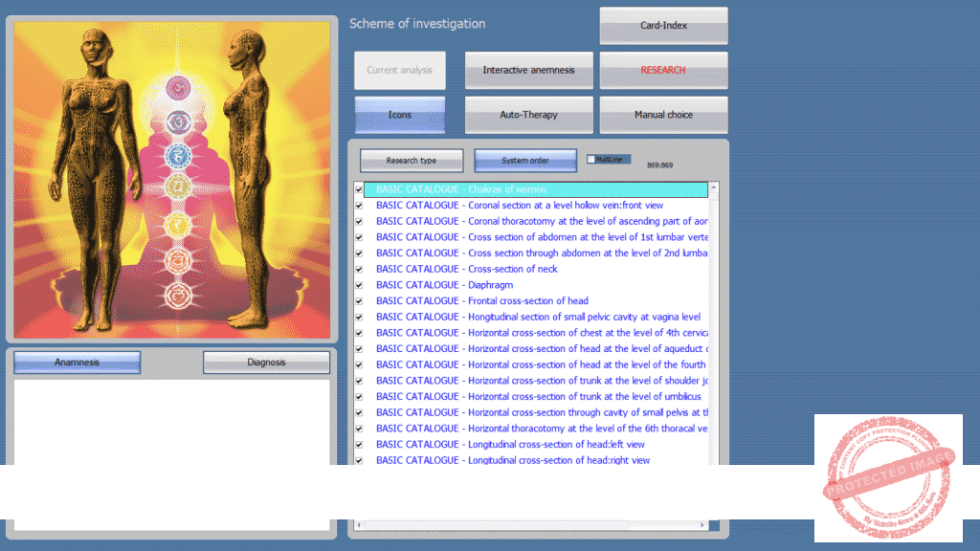980x551 pixels.
Task: Click the list scroll-up arrow
Action: click(714, 187)
